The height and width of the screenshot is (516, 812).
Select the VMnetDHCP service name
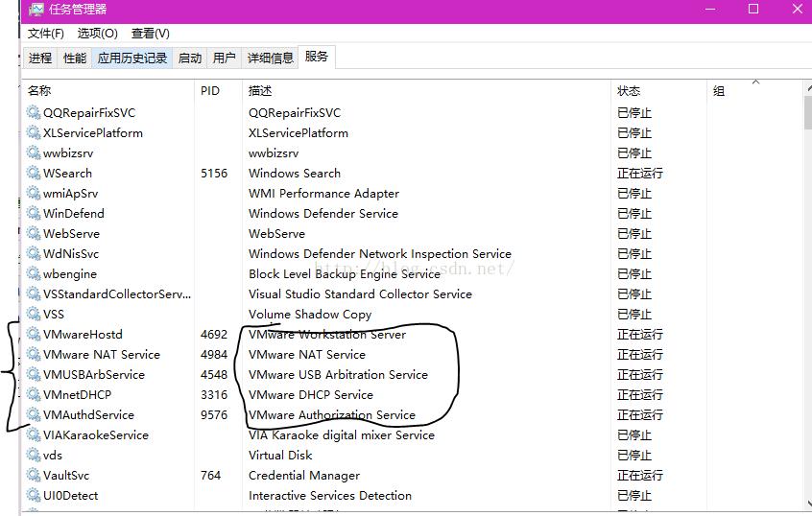pyautogui.click(x=77, y=395)
